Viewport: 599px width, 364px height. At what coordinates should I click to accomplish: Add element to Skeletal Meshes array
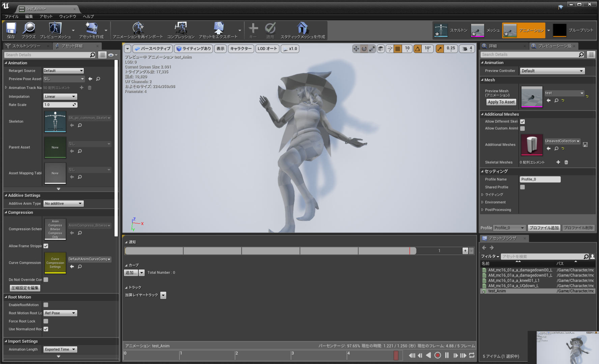[x=558, y=162]
